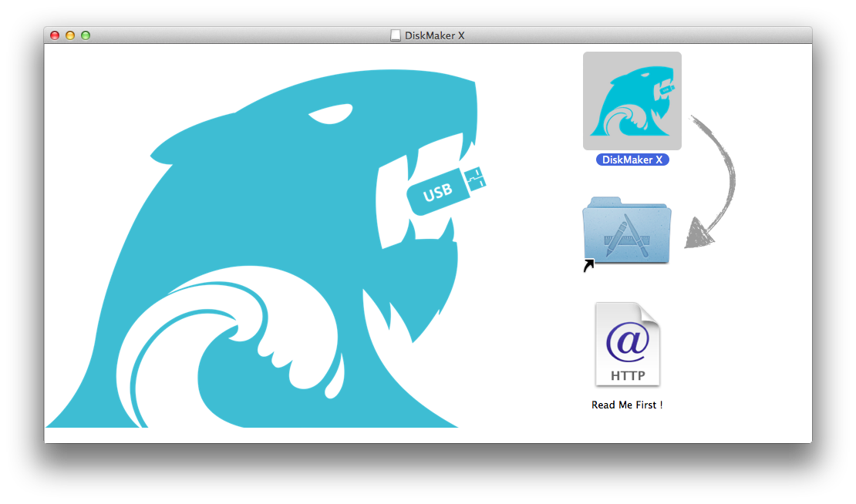The width and height of the screenshot is (856, 504).
Task: Click the "Read Me First !" file label
Action: [x=627, y=405]
